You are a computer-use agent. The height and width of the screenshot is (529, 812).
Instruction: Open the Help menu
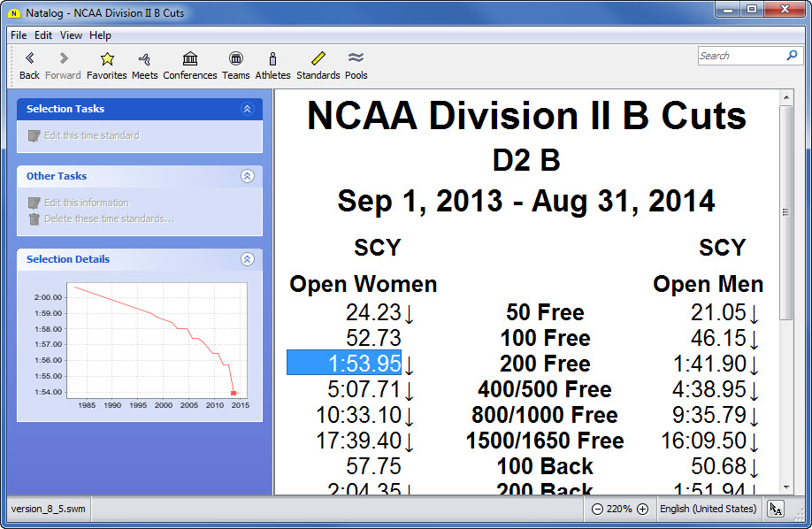click(x=100, y=35)
